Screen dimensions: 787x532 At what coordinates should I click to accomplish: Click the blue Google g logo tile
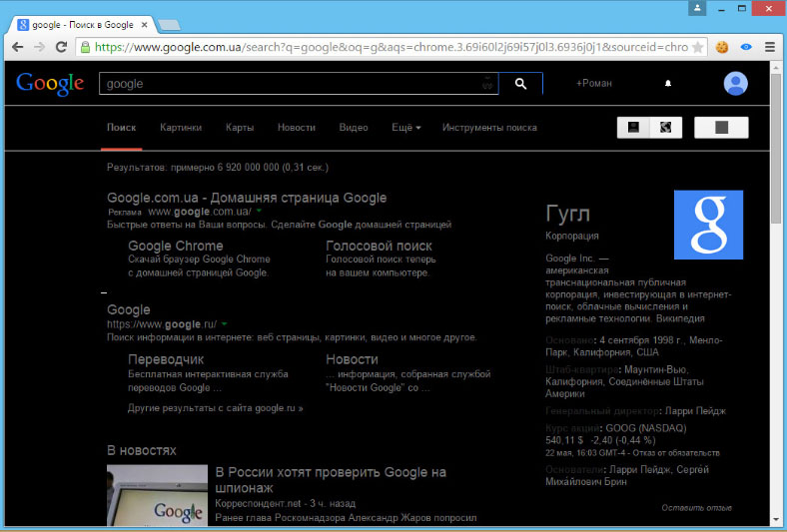pyautogui.click(x=708, y=225)
